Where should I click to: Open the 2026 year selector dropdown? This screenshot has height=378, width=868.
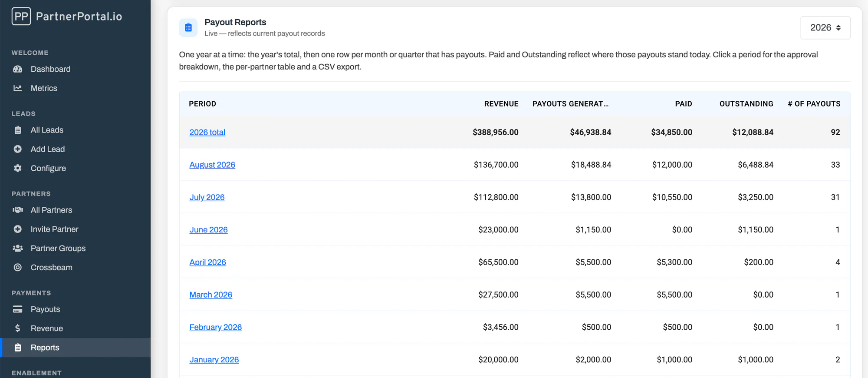(x=825, y=28)
